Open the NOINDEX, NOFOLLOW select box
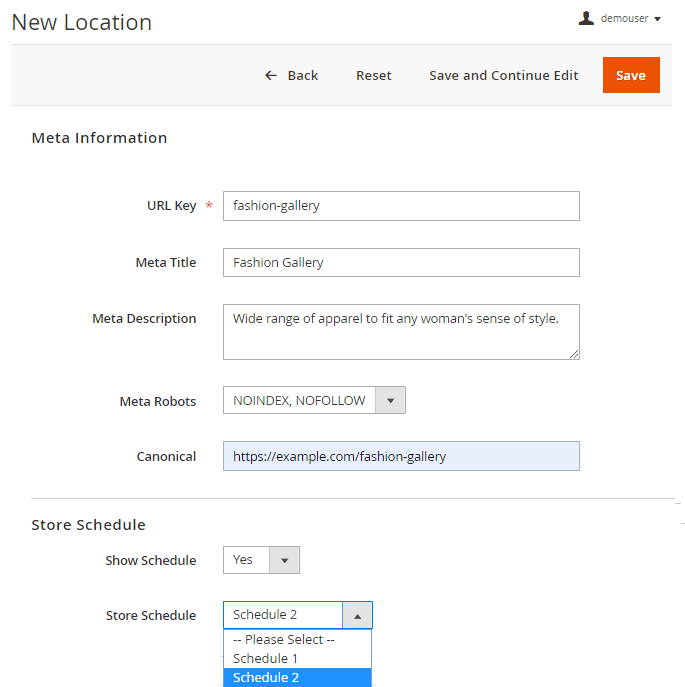685x687 pixels. 299,401
